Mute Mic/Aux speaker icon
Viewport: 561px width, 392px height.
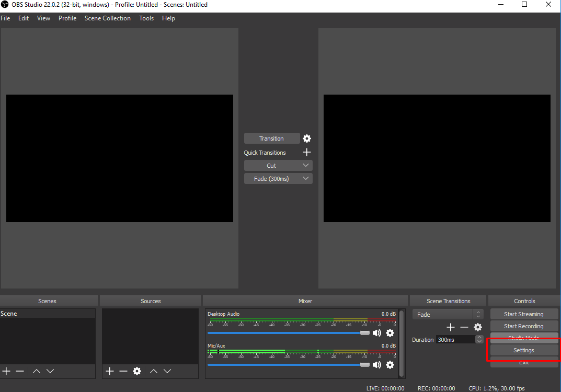click(x=377, y=365)
